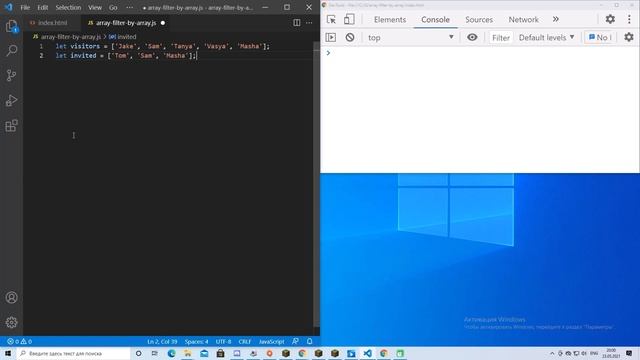Open DevTools customize three-dot menu

click(629, 19)
